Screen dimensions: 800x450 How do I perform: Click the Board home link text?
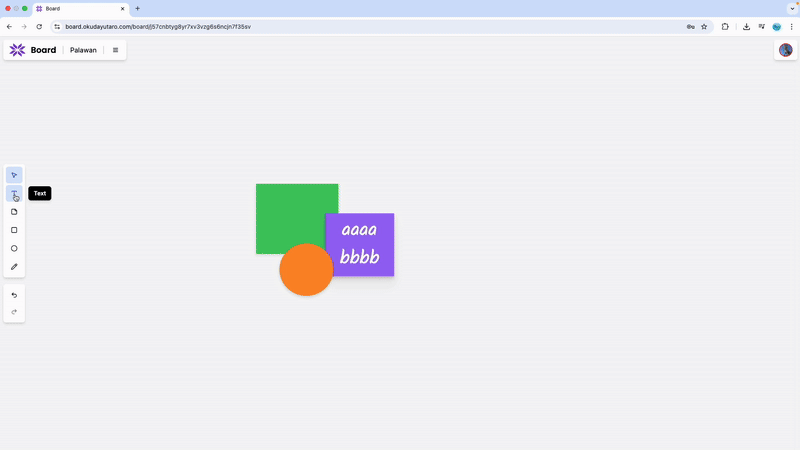tap(43, 50)
